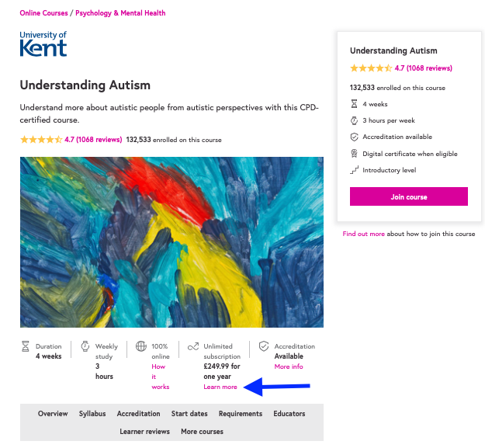
Task: Click the Join course button
Action: pyautogui.click(x=409, y=196)
